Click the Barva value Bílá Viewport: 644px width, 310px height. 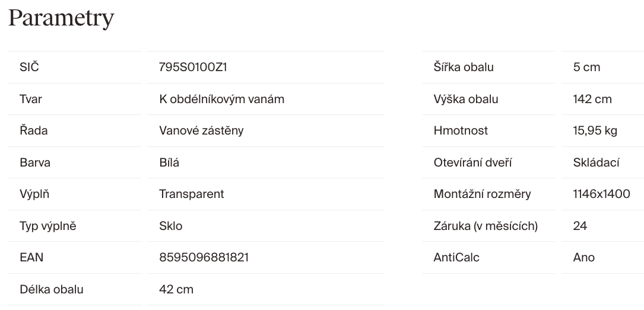click(169, 162)
